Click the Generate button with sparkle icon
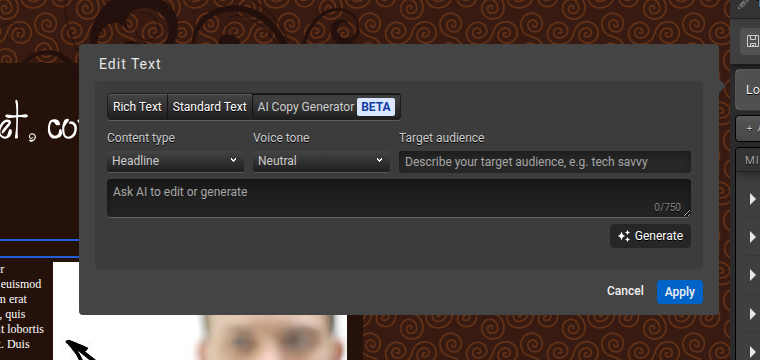Image resolution: width=760 pixels, height=360 pixels. [650, 236]
